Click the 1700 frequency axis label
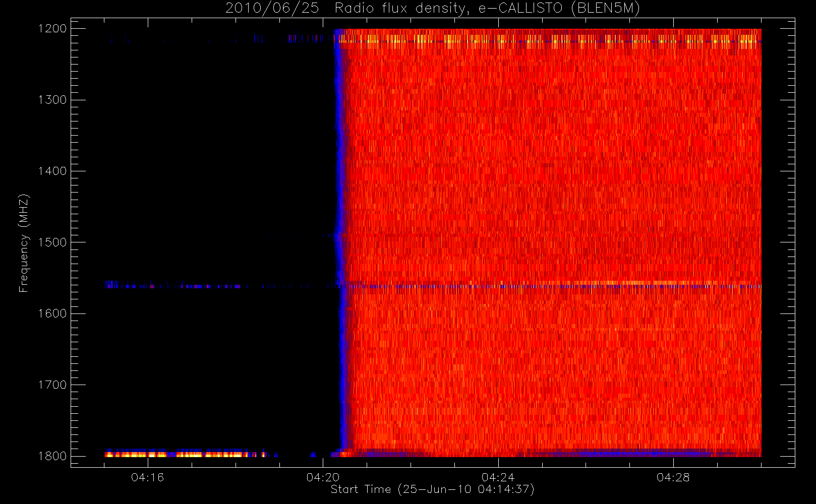Screen dimensions: 816x504 tap(52, 385)
